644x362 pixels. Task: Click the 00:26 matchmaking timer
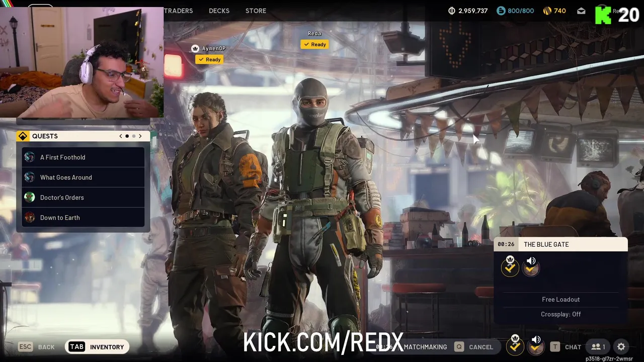[x=506, y=244]
